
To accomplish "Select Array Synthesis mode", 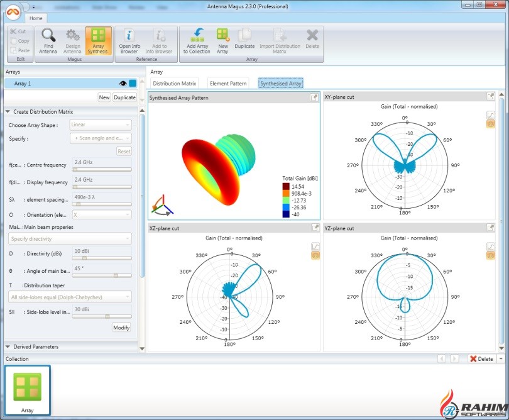I will tap(97, 41).
